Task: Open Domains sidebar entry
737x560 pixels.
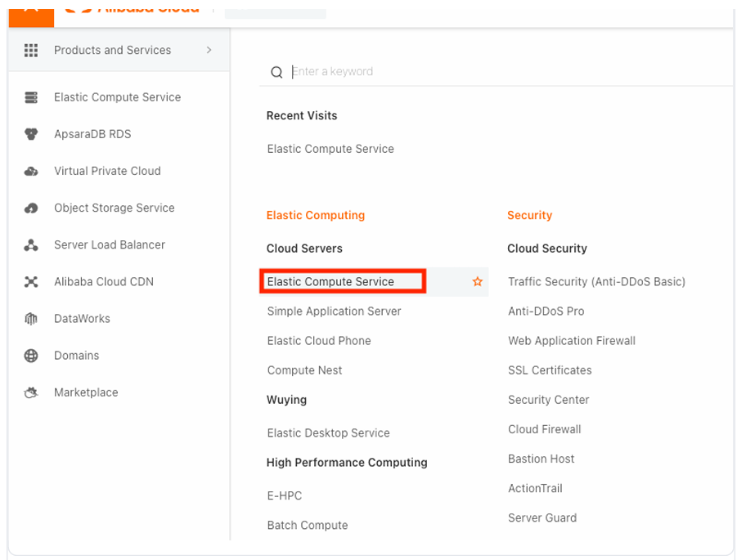Action: pos(77,356)
